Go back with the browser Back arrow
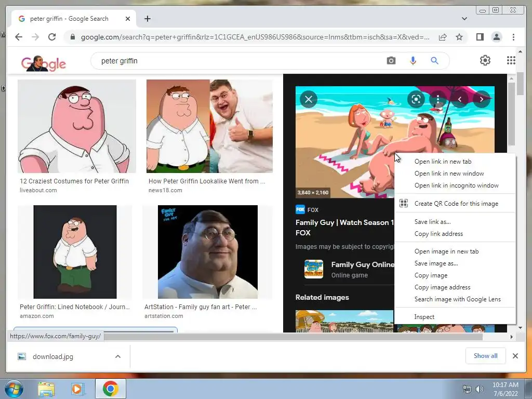The width and height of the screenshot is (532, 399). pos(19,37)
